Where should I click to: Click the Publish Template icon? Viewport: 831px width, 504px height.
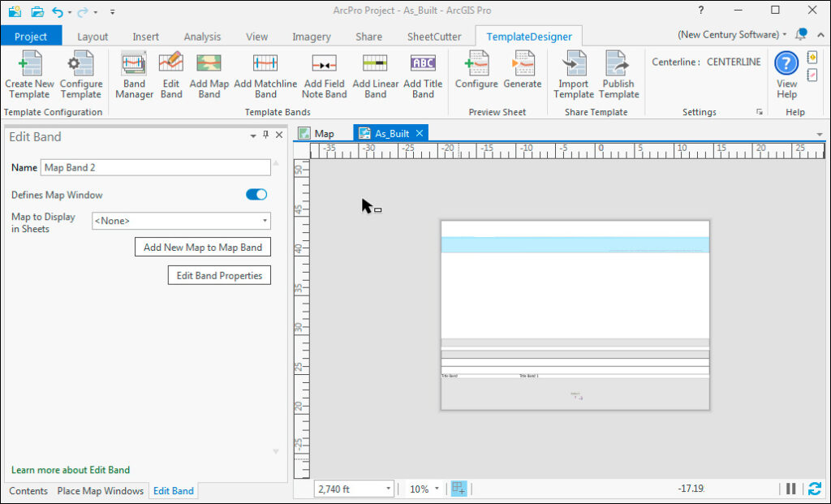click(618, 64)
